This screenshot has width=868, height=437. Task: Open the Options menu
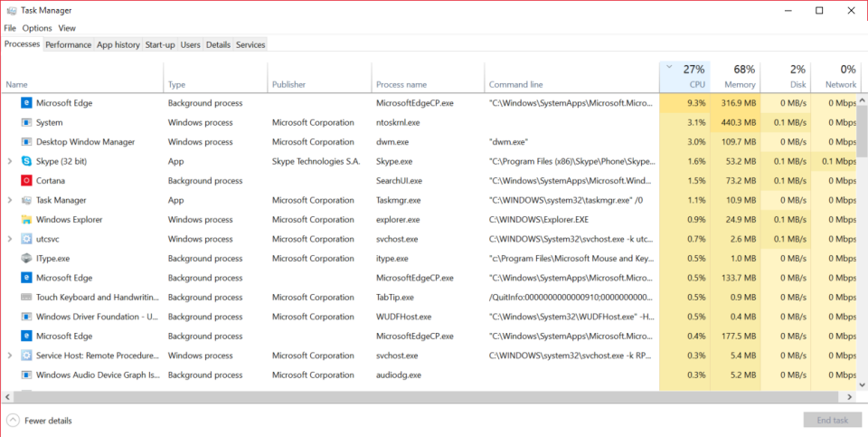[x=37, y=28]
